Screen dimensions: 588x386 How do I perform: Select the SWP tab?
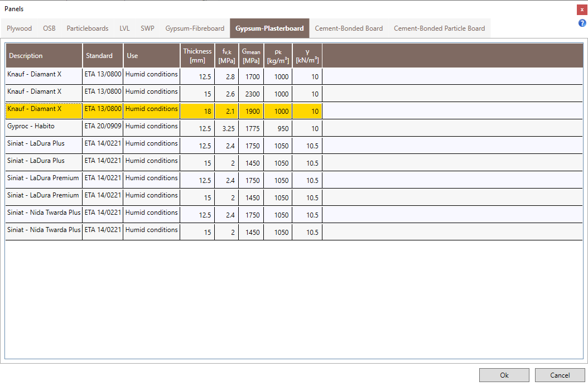coord(147,28)
